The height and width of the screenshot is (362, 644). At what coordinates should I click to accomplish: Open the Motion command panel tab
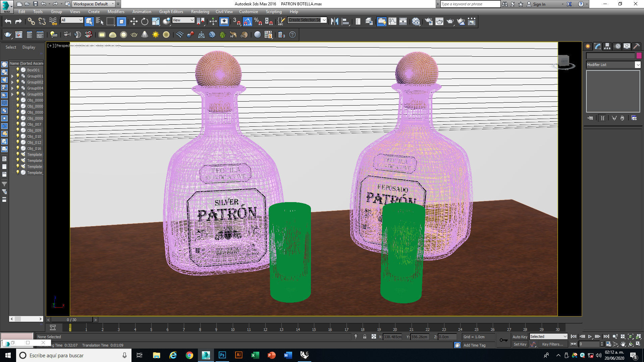618,47
